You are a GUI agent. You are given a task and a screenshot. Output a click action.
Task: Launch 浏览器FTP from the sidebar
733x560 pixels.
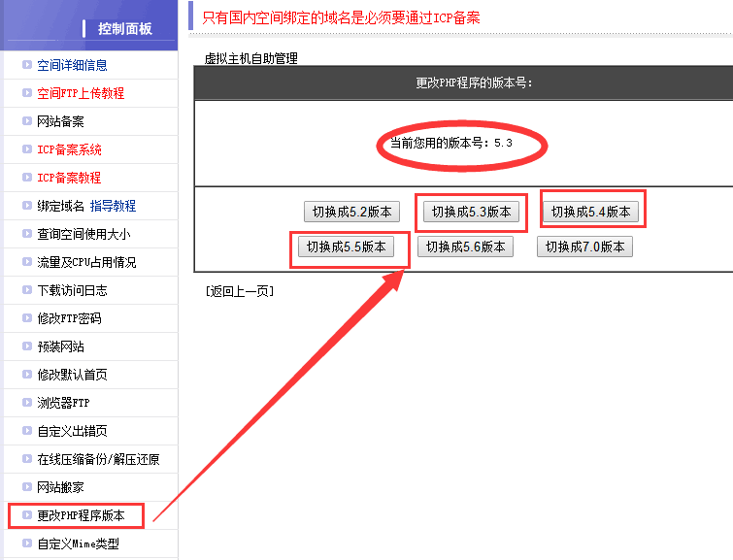[x=63, y=403]
